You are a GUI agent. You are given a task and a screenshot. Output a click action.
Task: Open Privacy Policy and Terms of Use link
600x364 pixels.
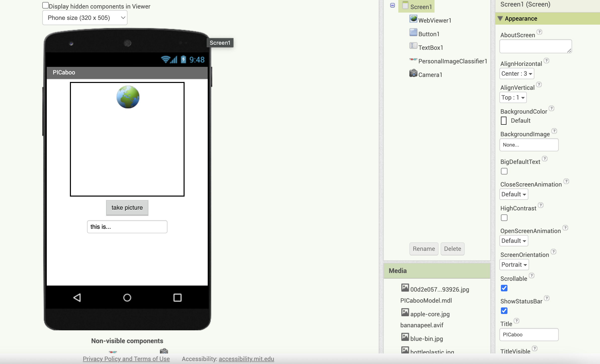(126, 359)
